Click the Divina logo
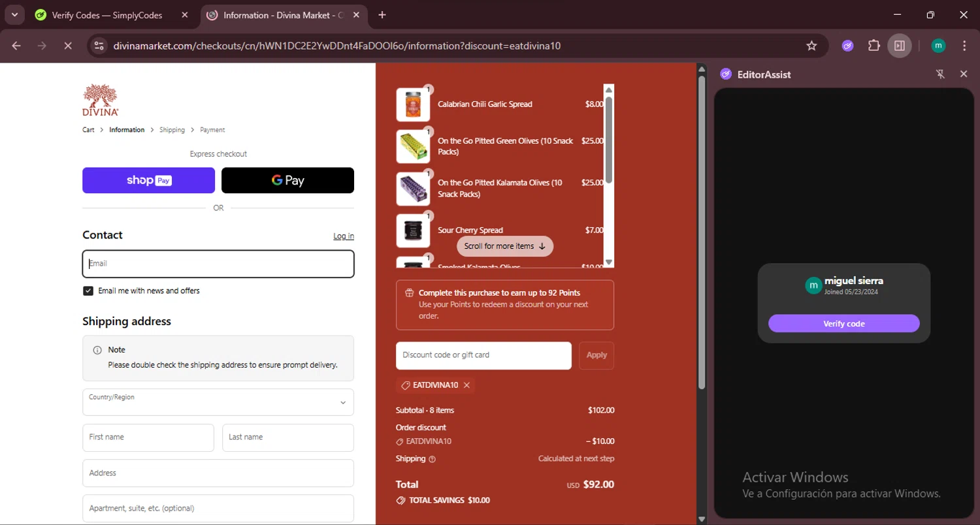980x525 pixels. pyautogui.click(x=100, y=100)
